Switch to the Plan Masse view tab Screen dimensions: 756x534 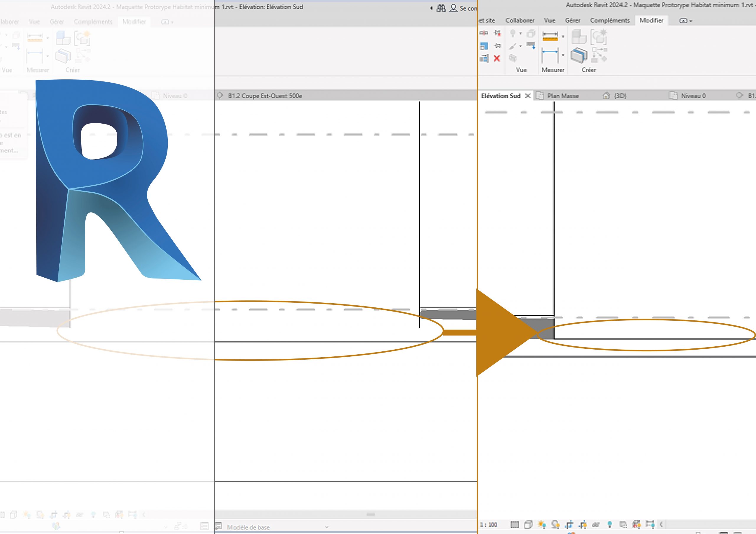pos(563,96)
